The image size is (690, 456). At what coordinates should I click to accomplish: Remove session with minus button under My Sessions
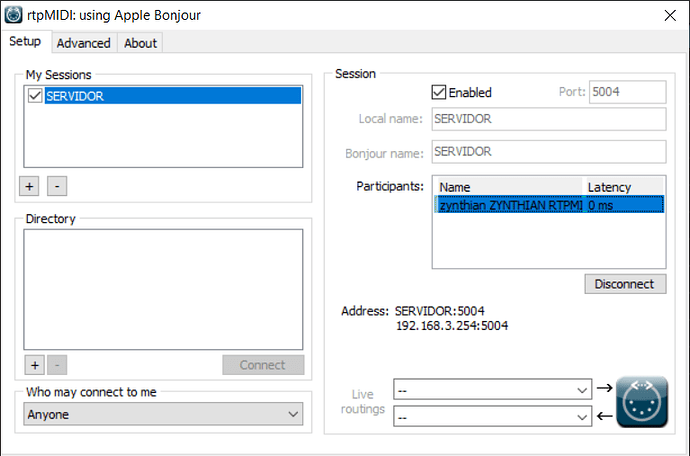(57, 186)
